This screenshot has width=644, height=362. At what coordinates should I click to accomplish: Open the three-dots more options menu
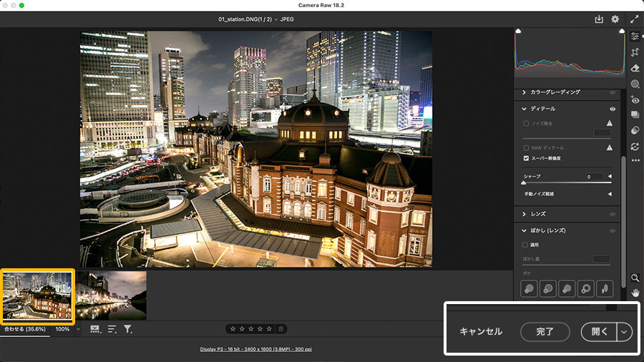[x=635, y=160]
